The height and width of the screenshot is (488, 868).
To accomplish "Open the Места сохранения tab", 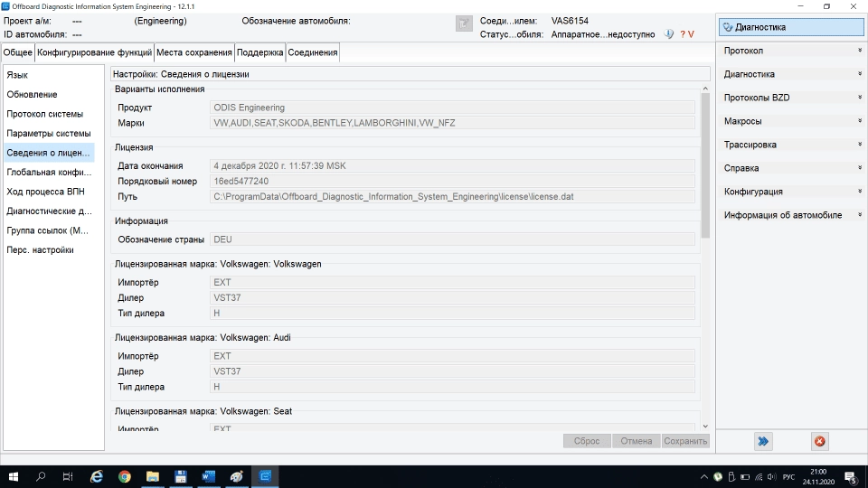I will point(194,52).
